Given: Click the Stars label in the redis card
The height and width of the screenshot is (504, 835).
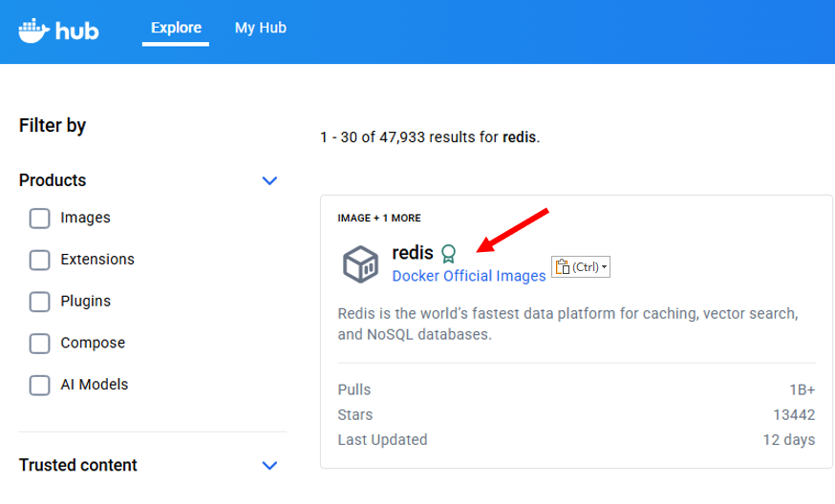Looking at the screenshot, I should click(x=355, y=414).
